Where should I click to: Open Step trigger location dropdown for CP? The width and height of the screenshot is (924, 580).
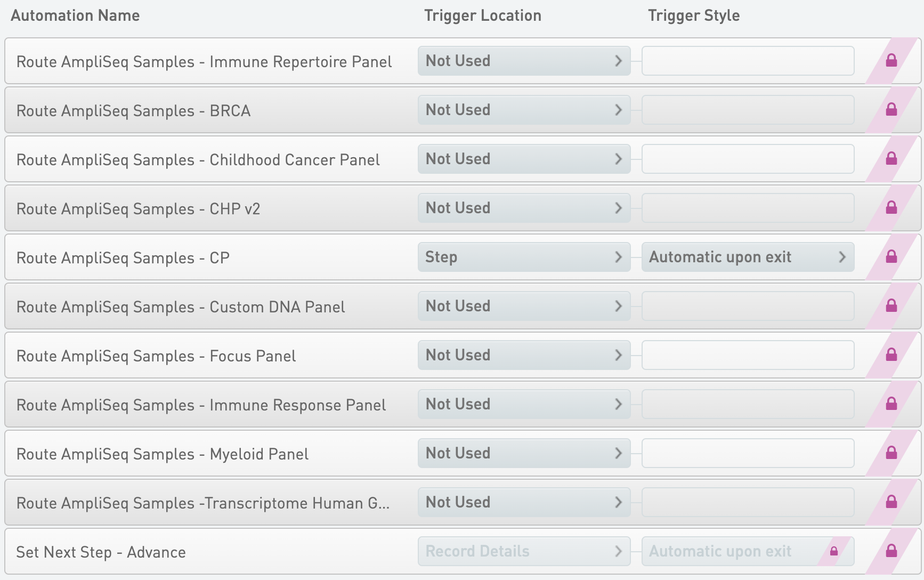524,257
